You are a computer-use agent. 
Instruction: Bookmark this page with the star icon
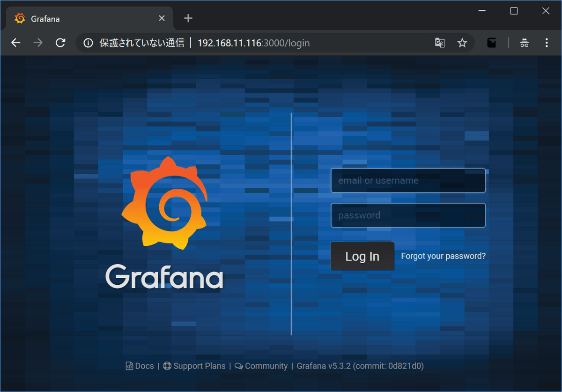point(462,43)
